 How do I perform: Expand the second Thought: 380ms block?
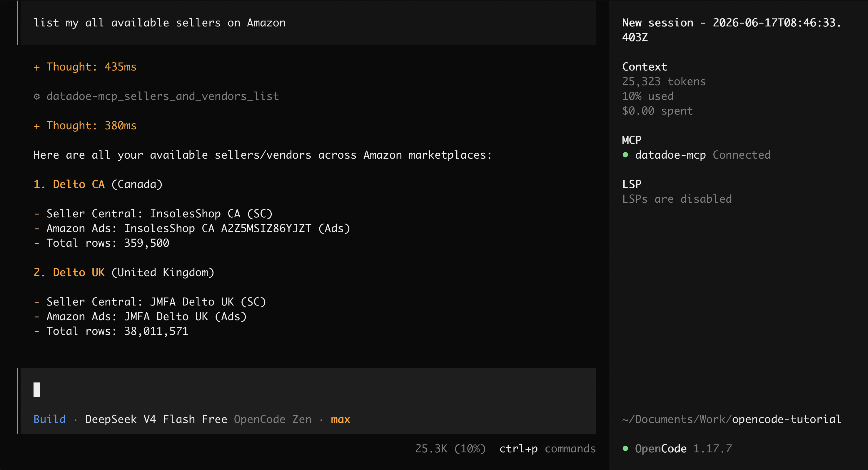(x=85, y=126)
